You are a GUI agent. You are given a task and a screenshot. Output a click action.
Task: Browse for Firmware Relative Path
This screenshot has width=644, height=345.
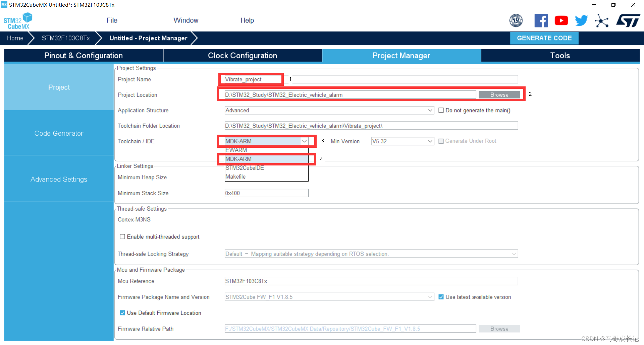pyautogui.click(x=499, y=329)
